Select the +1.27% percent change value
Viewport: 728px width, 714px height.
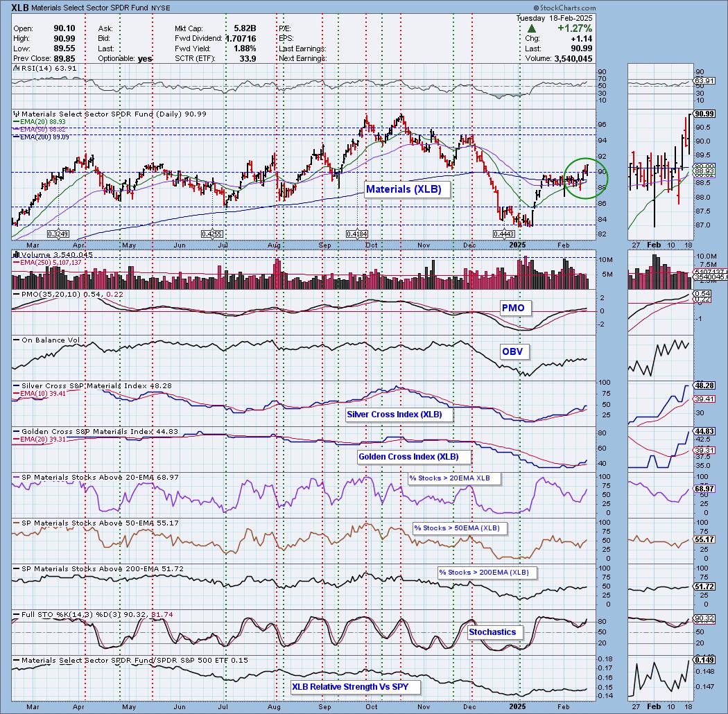tap(575, 28)
